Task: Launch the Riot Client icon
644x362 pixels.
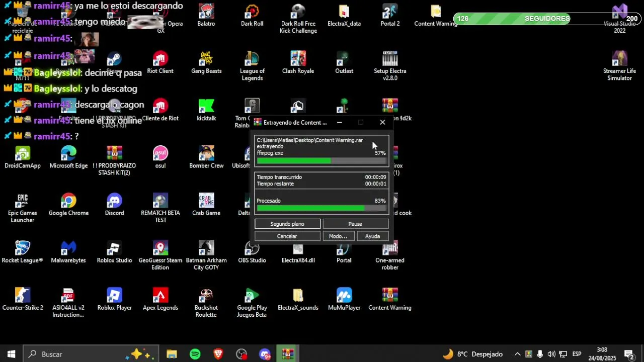Action: [x=160, y=62]
